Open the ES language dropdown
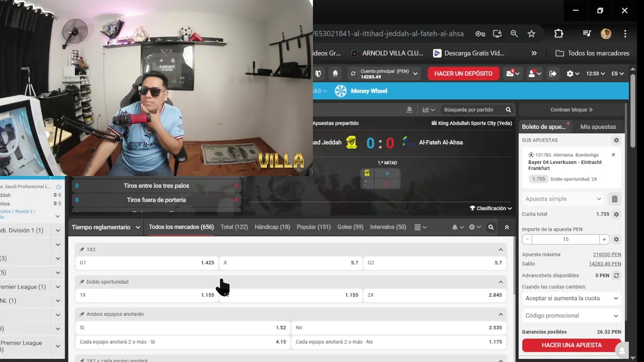 pos(617,73)
